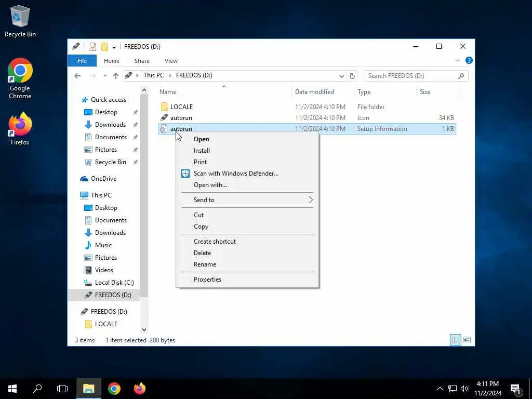Viewport: 532px width, 399px height.
Task: Open the address bar history dropdown
Action: (342, 76)
